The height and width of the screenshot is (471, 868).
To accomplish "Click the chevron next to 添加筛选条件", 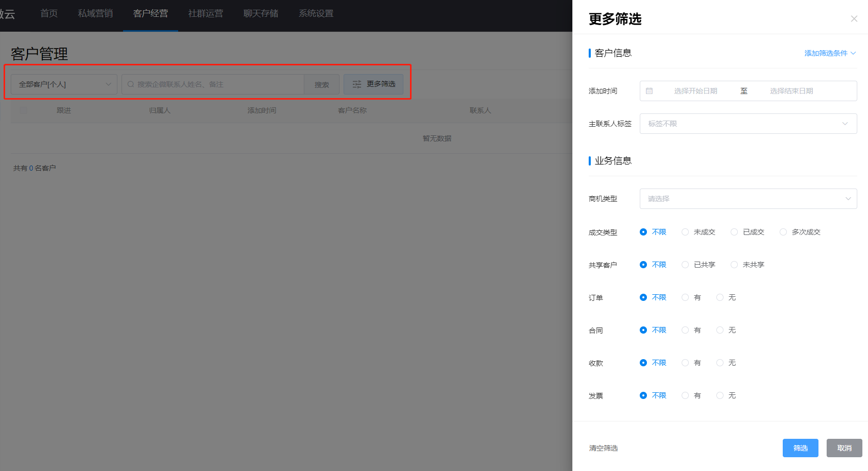I will pos(853,53).
